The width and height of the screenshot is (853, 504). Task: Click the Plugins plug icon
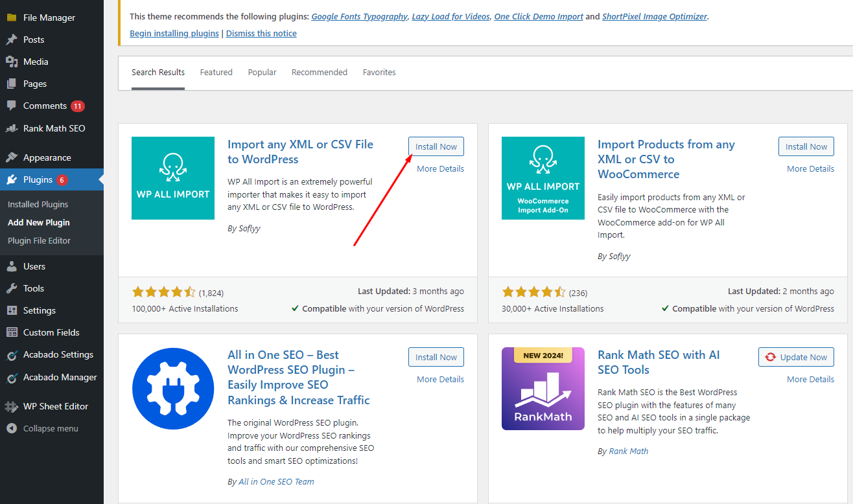pyautogui.click(x=12, y=179)
